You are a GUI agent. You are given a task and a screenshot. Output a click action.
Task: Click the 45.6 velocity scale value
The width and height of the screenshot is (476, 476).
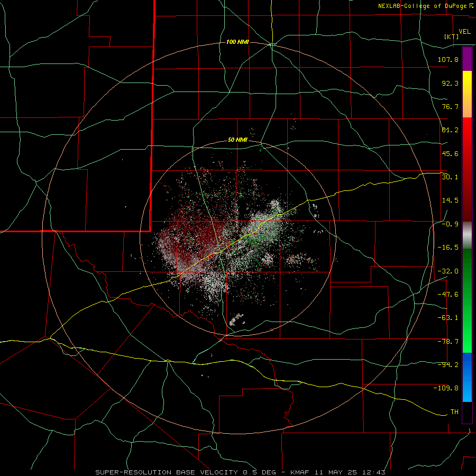450,153
